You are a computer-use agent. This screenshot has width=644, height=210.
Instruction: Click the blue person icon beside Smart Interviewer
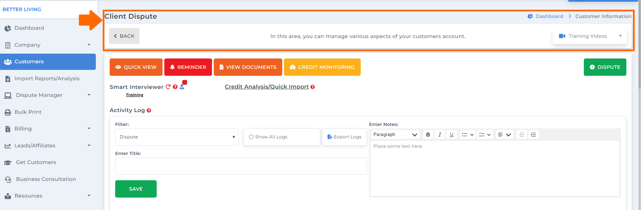pos(182,87)
